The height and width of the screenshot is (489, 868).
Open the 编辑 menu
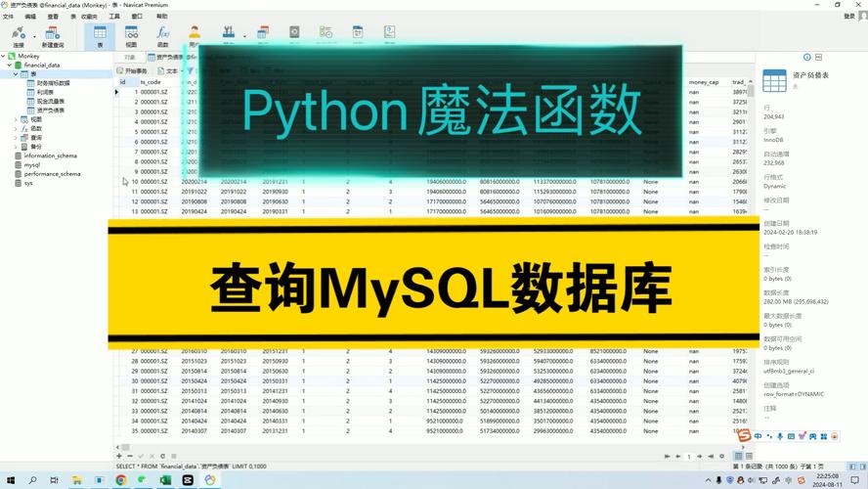30,16
